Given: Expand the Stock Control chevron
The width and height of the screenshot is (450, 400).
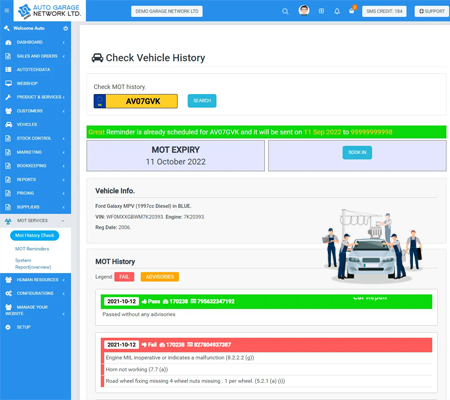Looking at the screenshot, I should click(x=63, y=138).
